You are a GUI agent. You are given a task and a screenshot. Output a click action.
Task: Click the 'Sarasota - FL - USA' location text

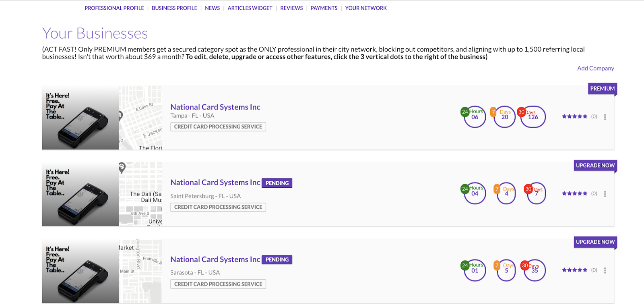click(x=195, y=273)
